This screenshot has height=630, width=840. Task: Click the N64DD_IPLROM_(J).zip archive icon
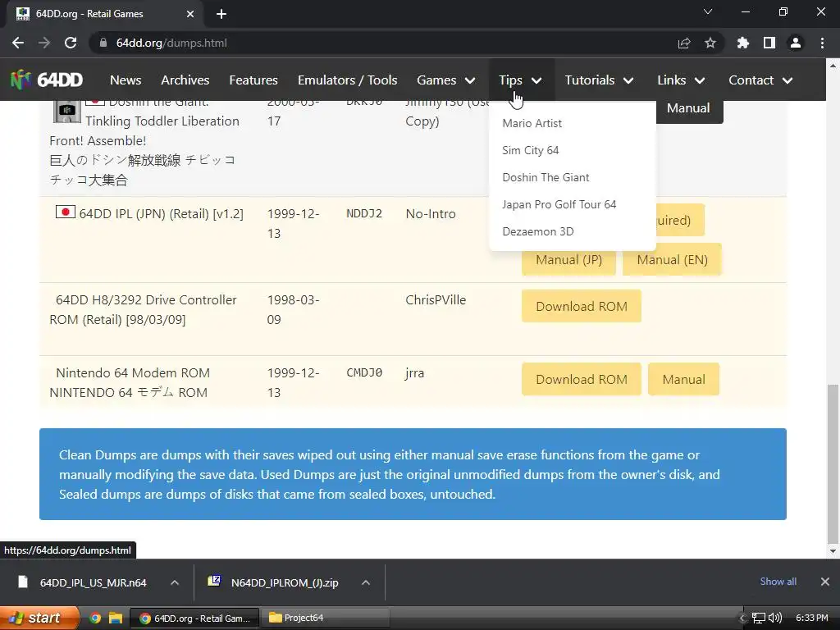tap(214, 582)
